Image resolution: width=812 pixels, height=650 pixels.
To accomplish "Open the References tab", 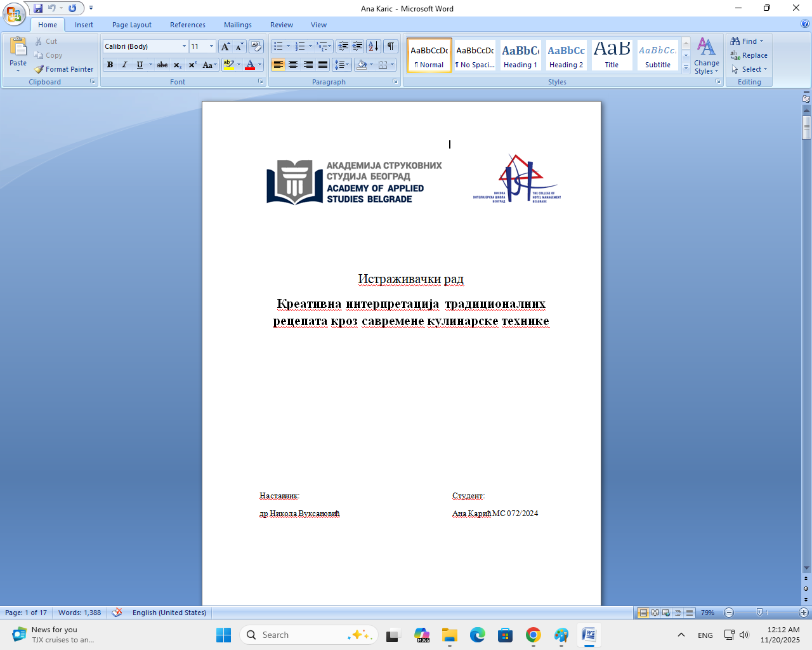I will click(187, 25).
